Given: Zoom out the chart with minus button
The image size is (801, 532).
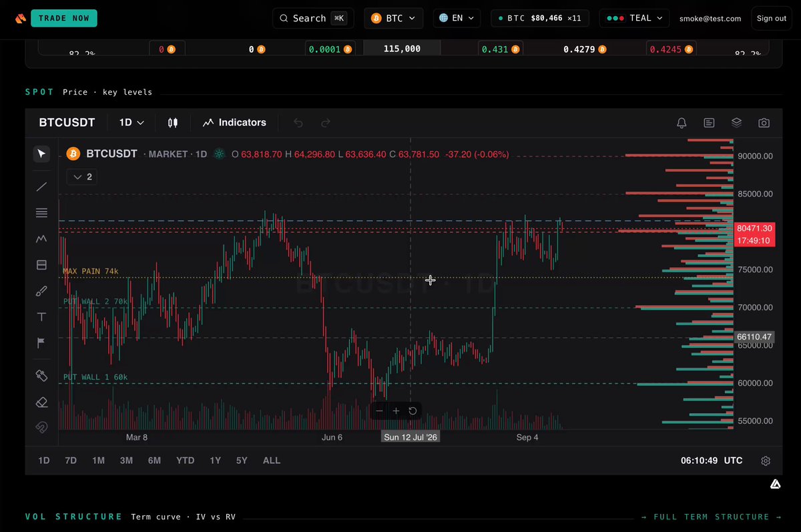Looking at the screenshot, I should click(380, 411).
